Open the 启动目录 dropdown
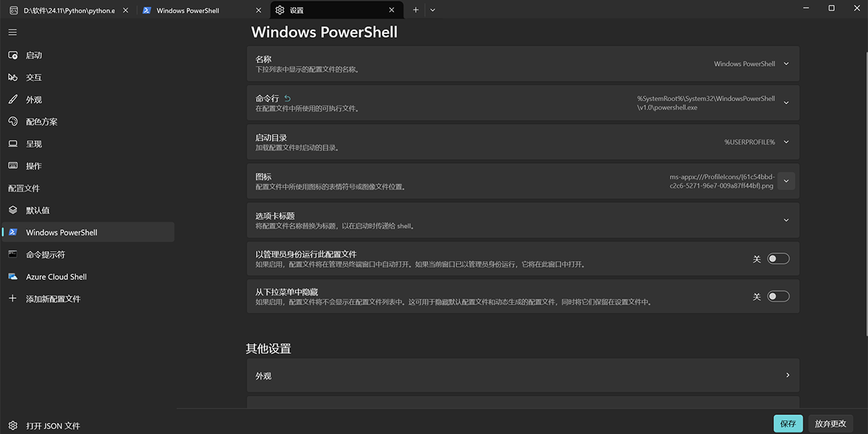 pyautogui.click(x=786, y=142)
